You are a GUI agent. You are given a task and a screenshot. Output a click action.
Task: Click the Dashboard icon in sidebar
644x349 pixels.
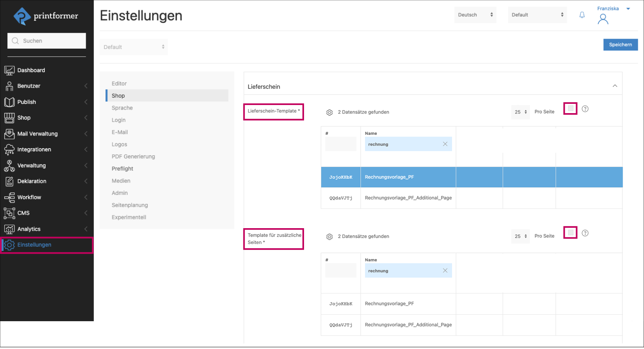9,70
